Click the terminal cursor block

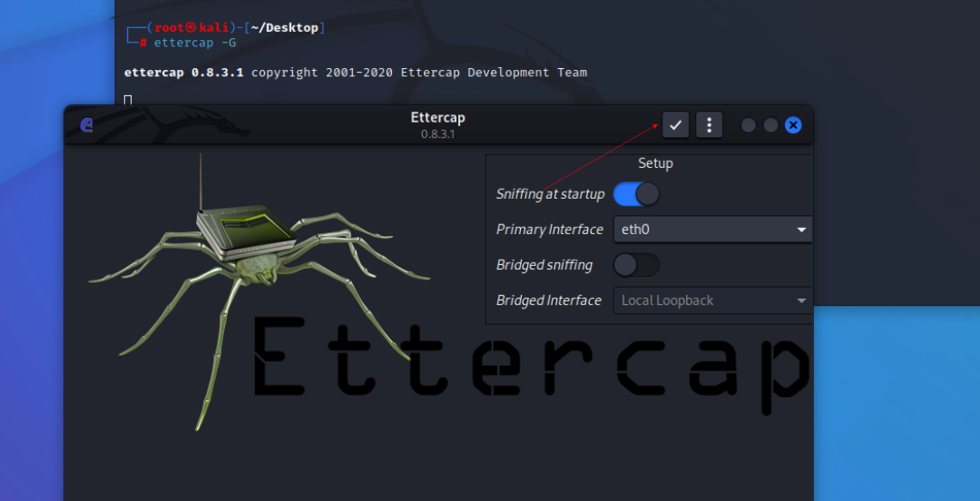pos(128,100)
